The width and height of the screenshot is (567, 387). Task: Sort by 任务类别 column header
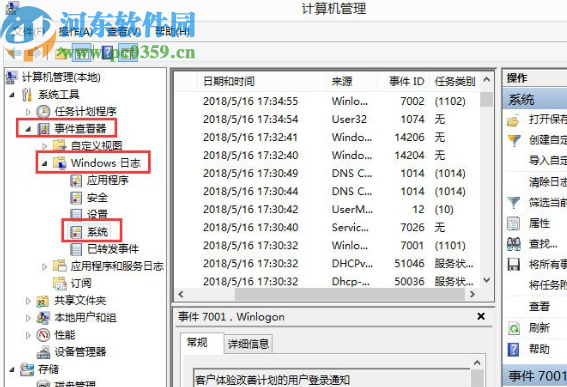point(455,81)
